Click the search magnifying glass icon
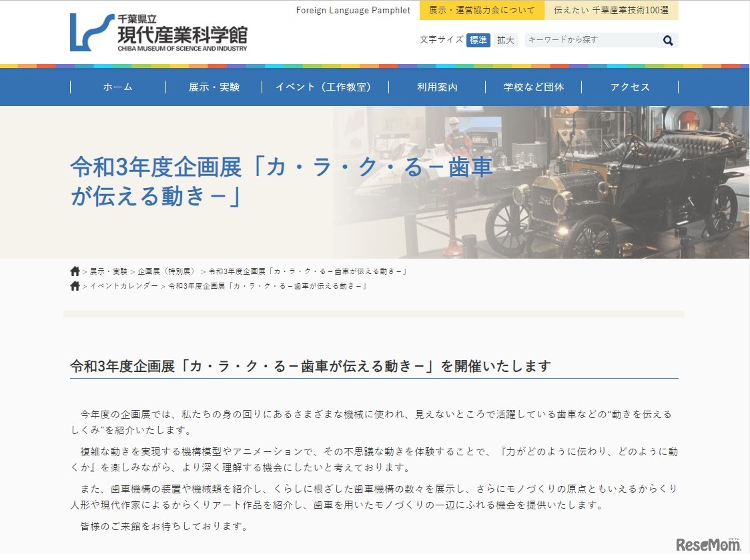The image size is (750, 560). 667,40
